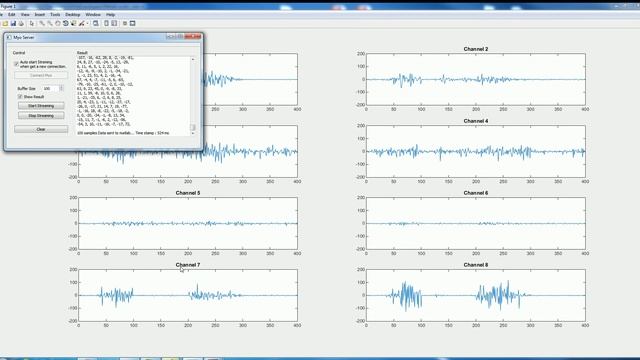The width and height of the screenshot is (640, 360).
Task: Select the Pan hand tool
Action: point(58,24)
